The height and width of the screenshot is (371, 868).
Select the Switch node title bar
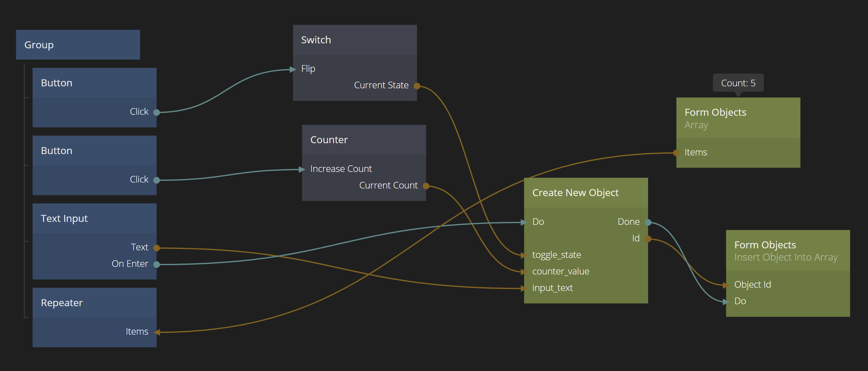point(354,40)
